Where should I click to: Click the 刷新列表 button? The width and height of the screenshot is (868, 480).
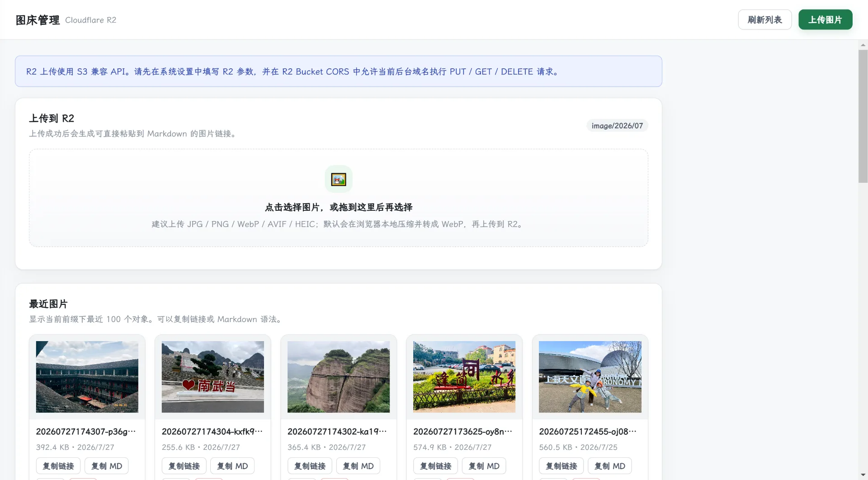pyautogui.click(x=764, y=20)
